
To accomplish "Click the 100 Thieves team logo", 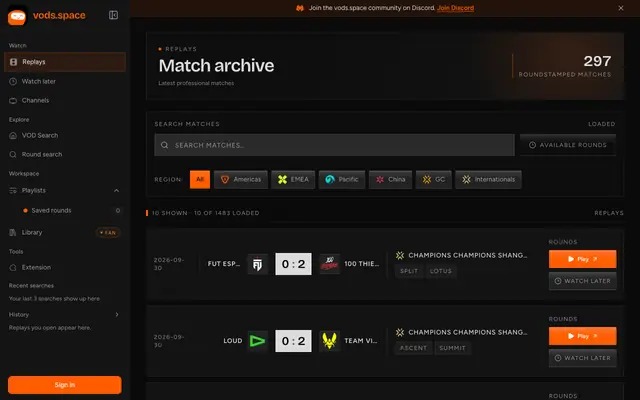I will click(329, 264).
